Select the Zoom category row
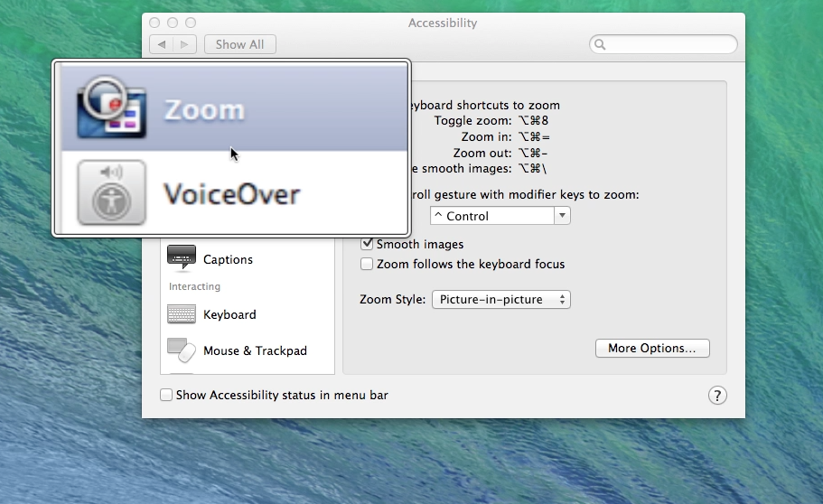This screenshot has height=504, width=823. 234,108
